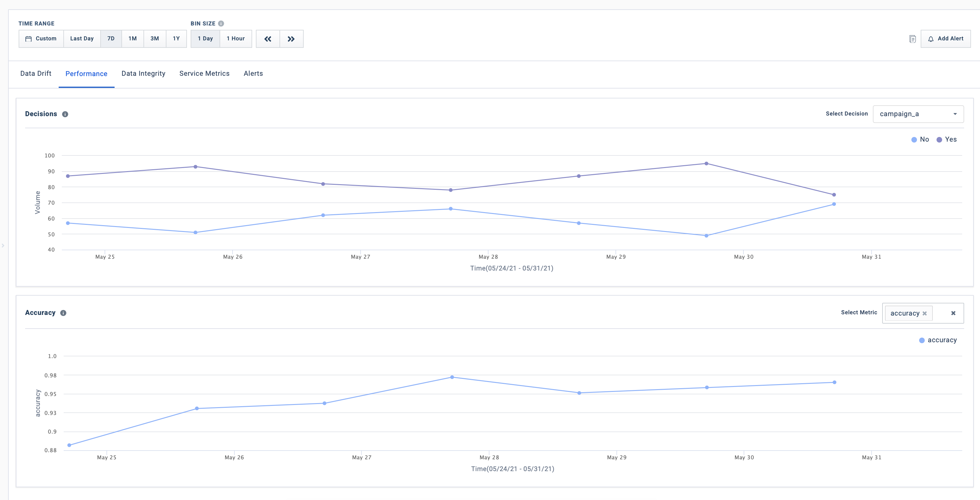Select 1 Day bin size
980x500 pixels.
pyautogui.click(x=205, y=39)
